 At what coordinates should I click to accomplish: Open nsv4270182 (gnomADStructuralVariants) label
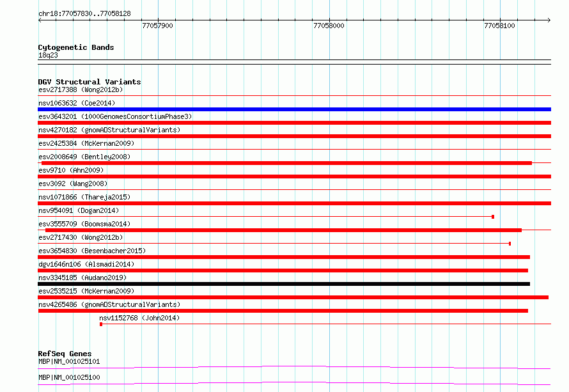109,130
